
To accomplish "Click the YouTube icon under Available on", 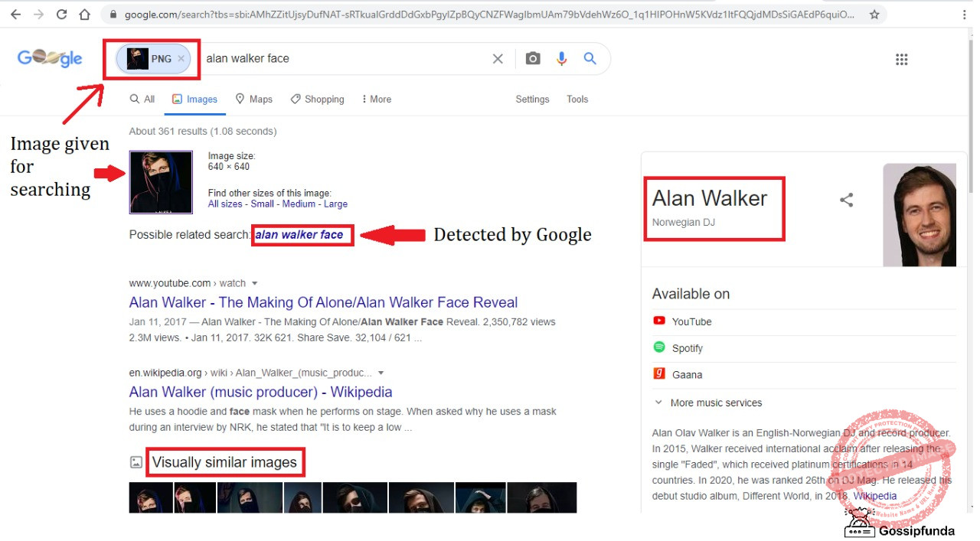I will pos(659,321).
